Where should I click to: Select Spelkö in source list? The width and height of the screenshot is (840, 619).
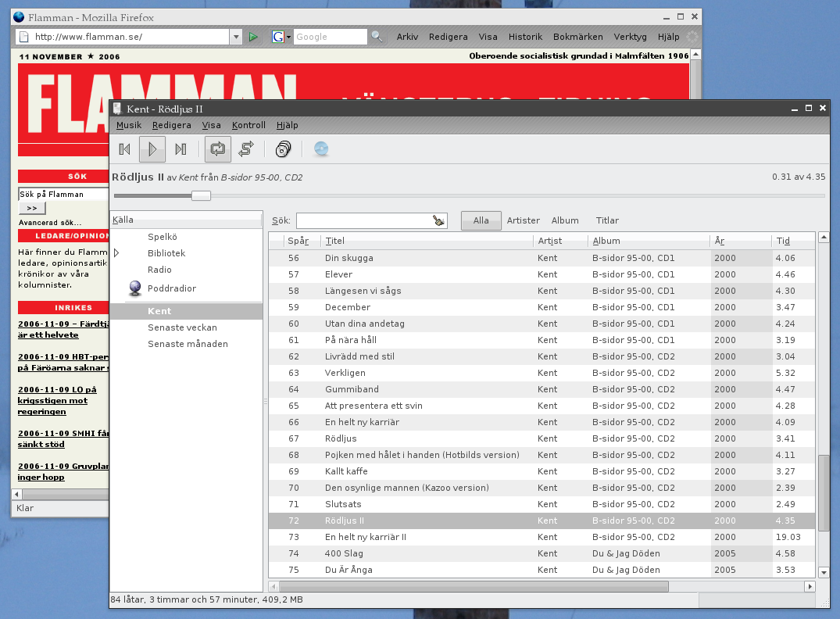(163, 237)
